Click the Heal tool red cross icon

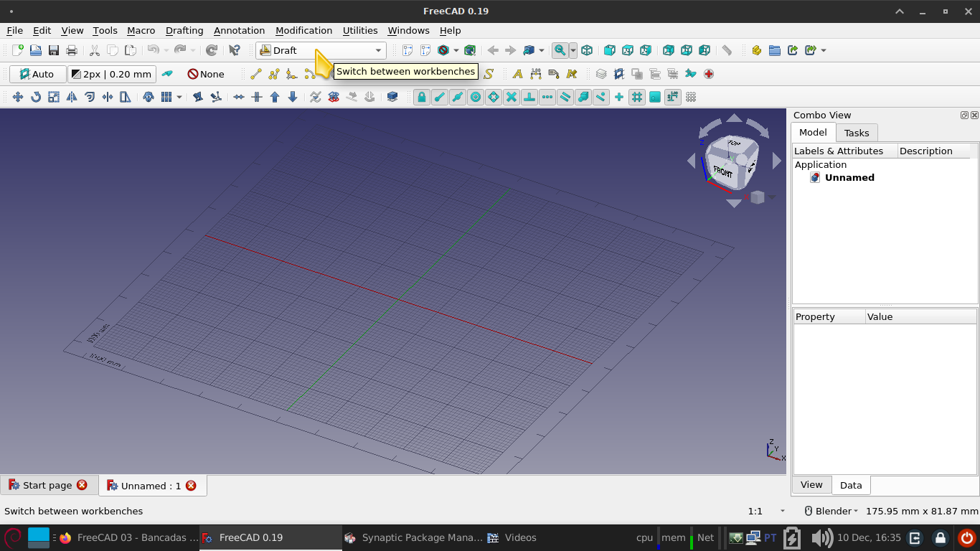(709, 74)
